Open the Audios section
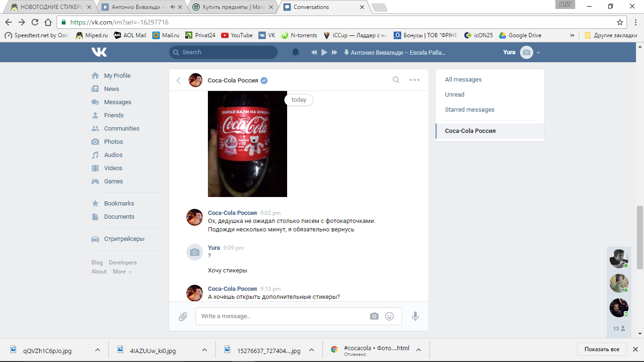Screen dimensions: 644x362 pyautogui.click(x=113, y=155)
